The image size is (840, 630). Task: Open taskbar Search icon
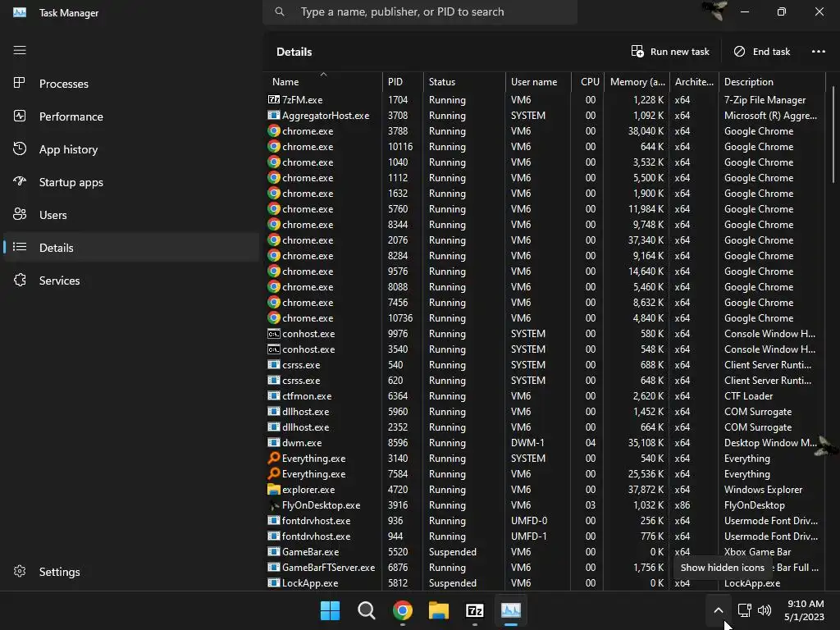point(367,610)
